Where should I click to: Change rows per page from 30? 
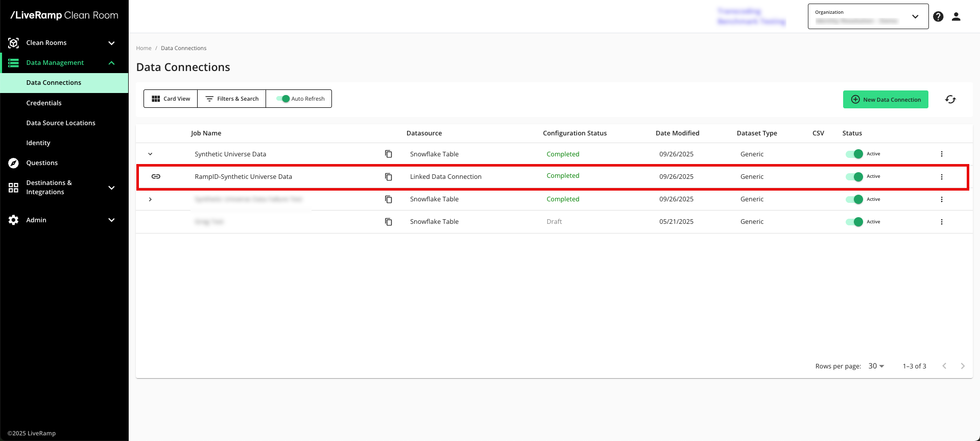tap(876, 366)
